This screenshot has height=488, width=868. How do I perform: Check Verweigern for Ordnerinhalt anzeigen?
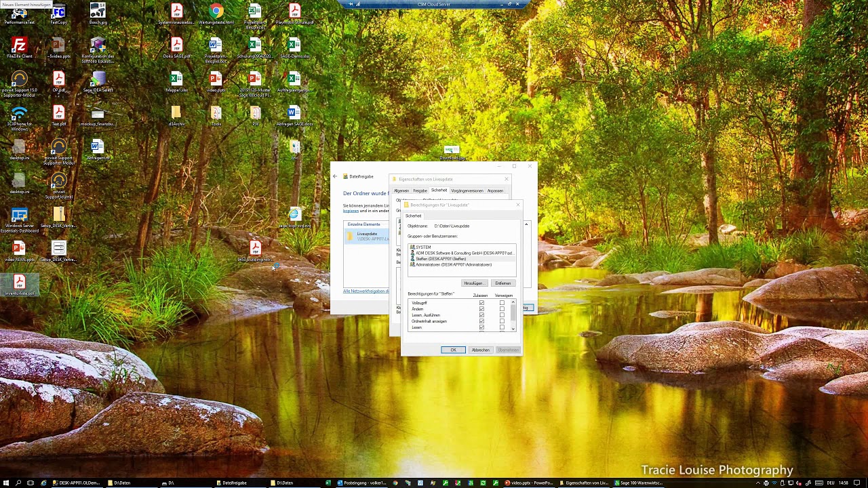coord(502,321)
